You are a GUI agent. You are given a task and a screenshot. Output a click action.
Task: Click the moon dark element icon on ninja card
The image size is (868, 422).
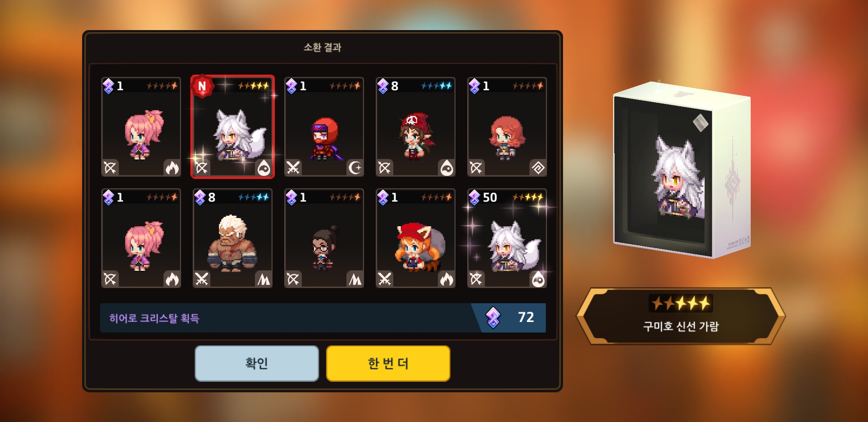[x=355, y=168]
